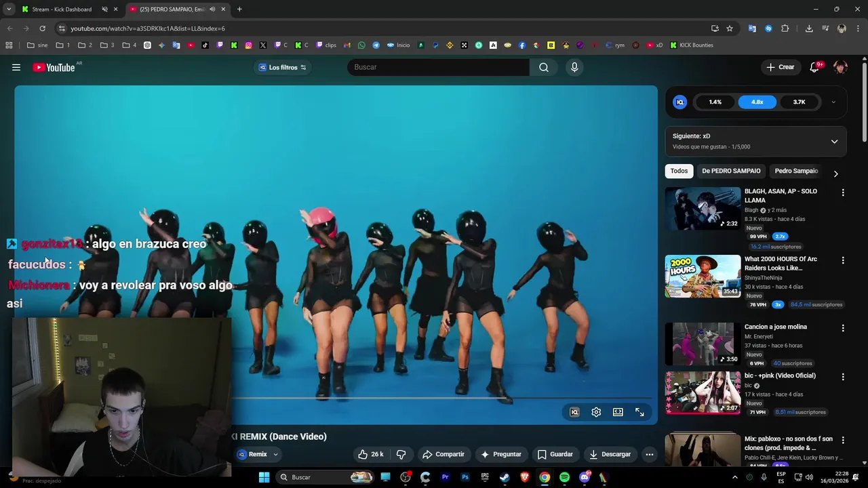Open the Windows Start menu

pyautogui.click(x=264, y=477)
